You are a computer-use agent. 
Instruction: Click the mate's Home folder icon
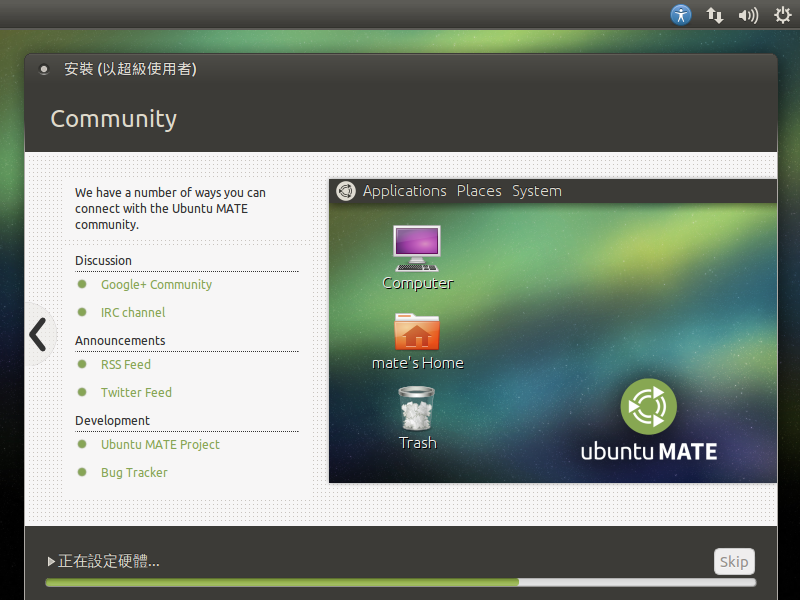417,331
